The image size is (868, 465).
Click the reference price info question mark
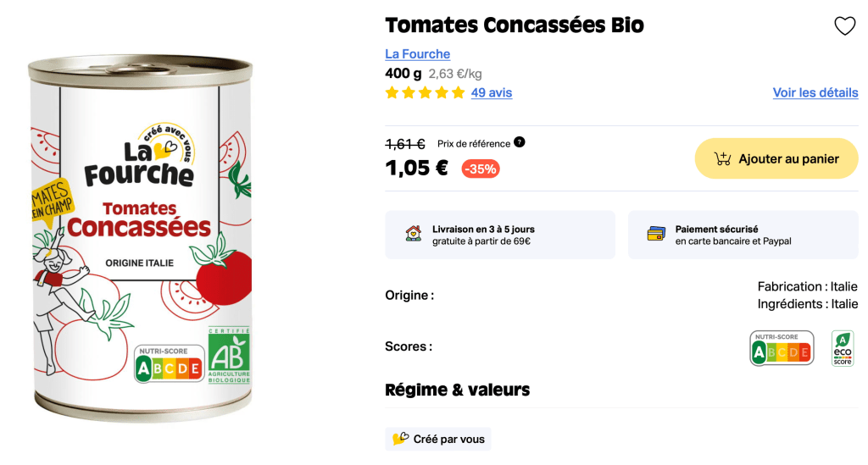[520, 142]
